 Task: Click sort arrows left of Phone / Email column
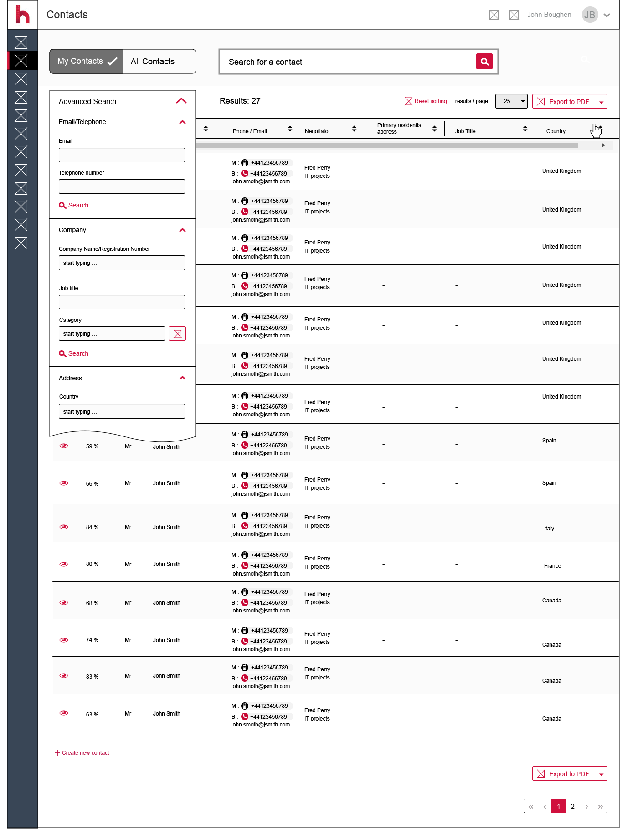(206, 129)
